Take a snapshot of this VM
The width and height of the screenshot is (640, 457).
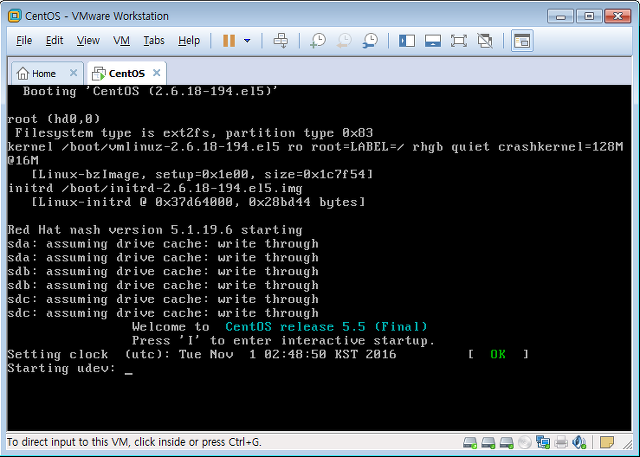(318, 41)
